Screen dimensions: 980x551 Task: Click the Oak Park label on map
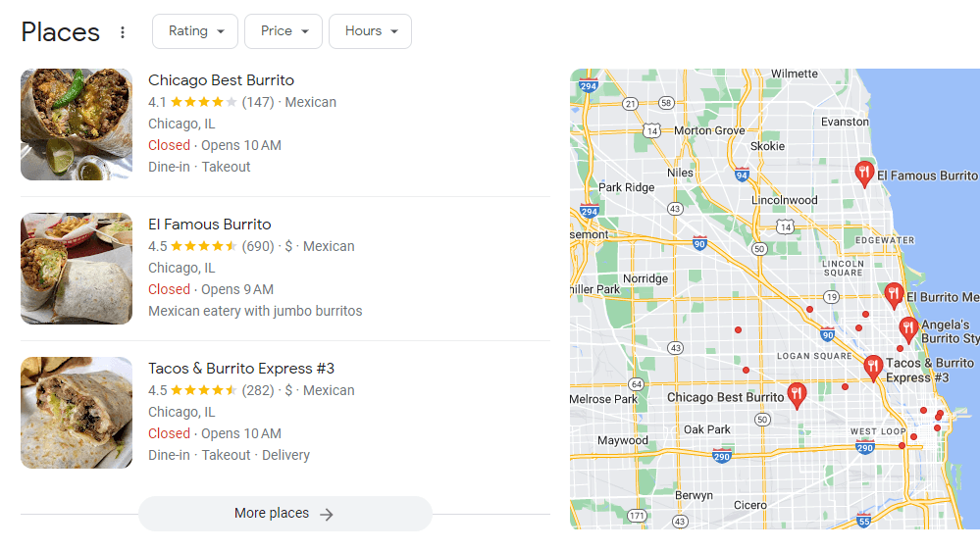point(706,429)
